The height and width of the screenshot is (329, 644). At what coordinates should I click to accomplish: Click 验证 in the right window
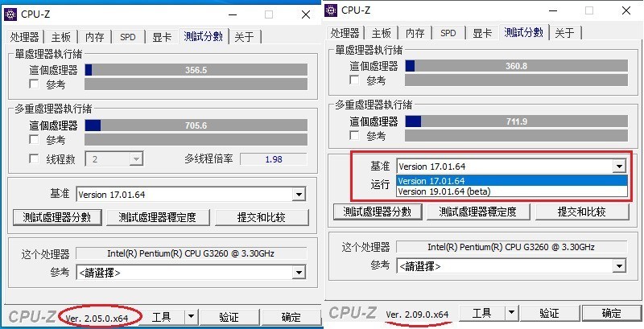point(550,314)
